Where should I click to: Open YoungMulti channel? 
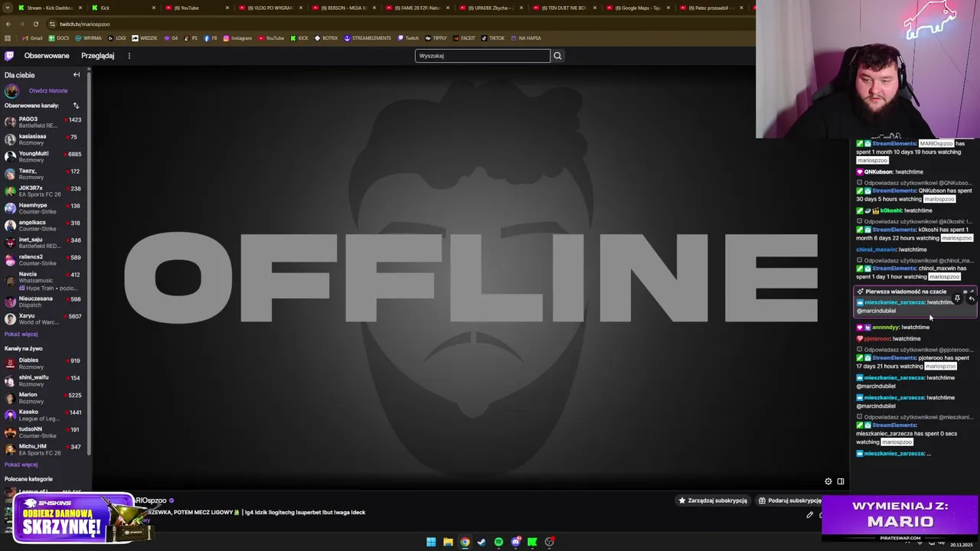(44, 157)
